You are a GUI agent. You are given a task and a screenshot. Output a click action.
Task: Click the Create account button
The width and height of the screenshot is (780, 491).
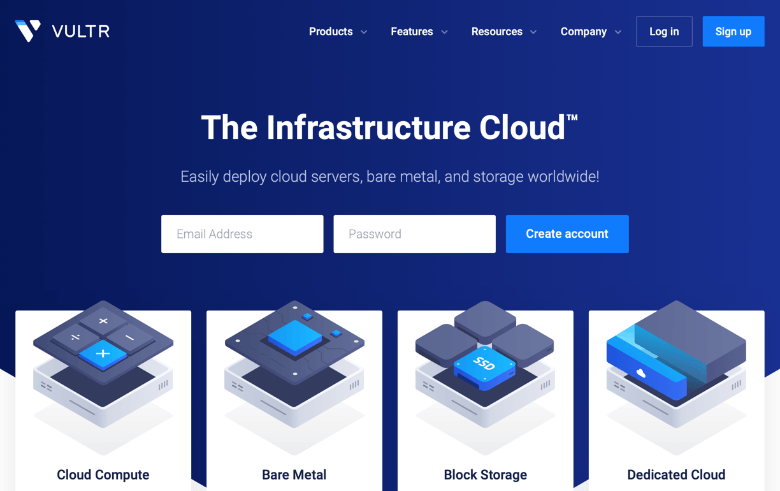[567, 234]
